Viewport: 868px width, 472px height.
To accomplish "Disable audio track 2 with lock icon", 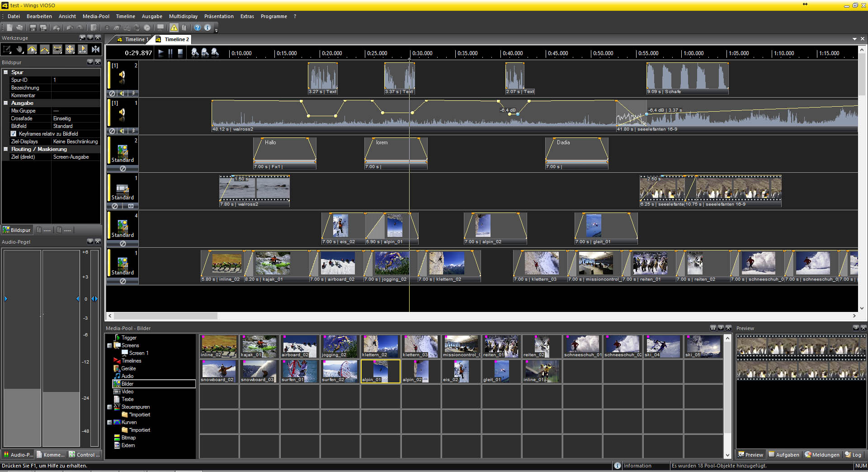I will [x=112, y=93].
